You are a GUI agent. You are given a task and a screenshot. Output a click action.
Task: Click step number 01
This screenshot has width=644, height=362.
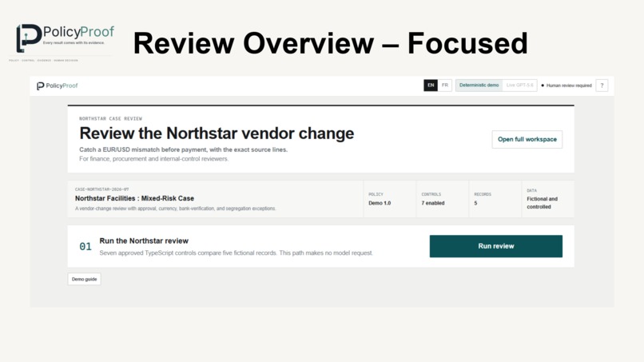point(85,246)
